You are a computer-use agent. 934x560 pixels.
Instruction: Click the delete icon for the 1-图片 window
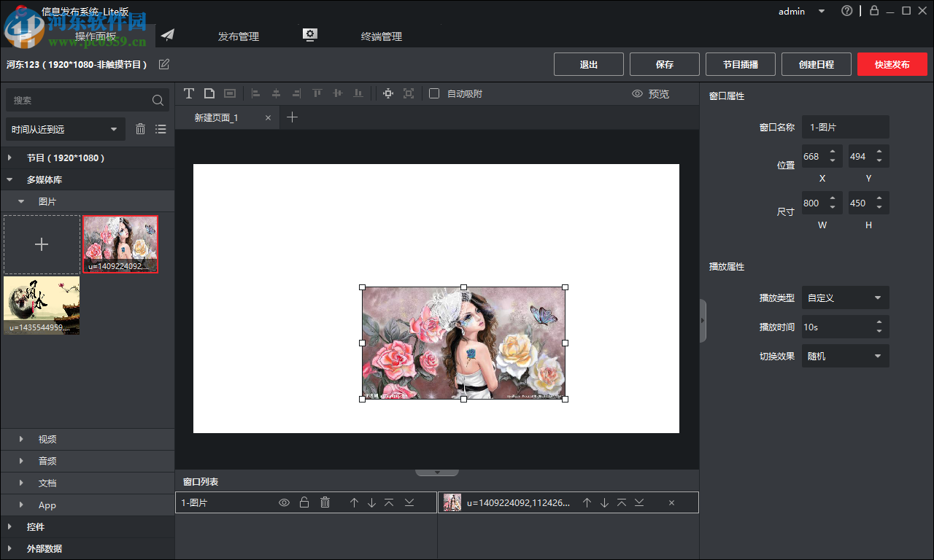click(325, 502)
